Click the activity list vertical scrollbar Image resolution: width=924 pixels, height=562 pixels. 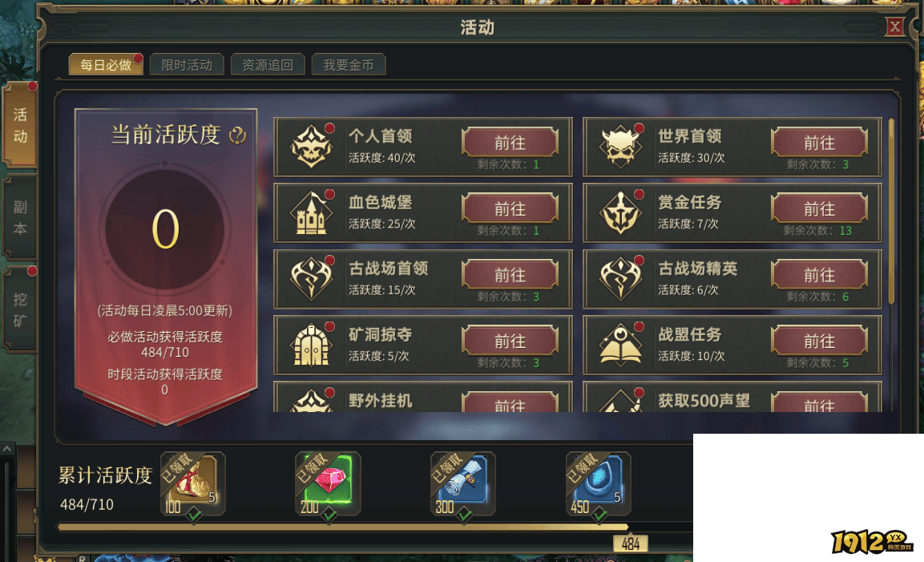point(891,211)
